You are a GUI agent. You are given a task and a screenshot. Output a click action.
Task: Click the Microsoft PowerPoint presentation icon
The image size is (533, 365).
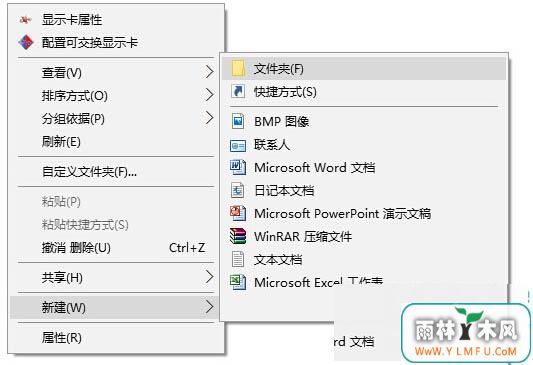tap(238, 213)
